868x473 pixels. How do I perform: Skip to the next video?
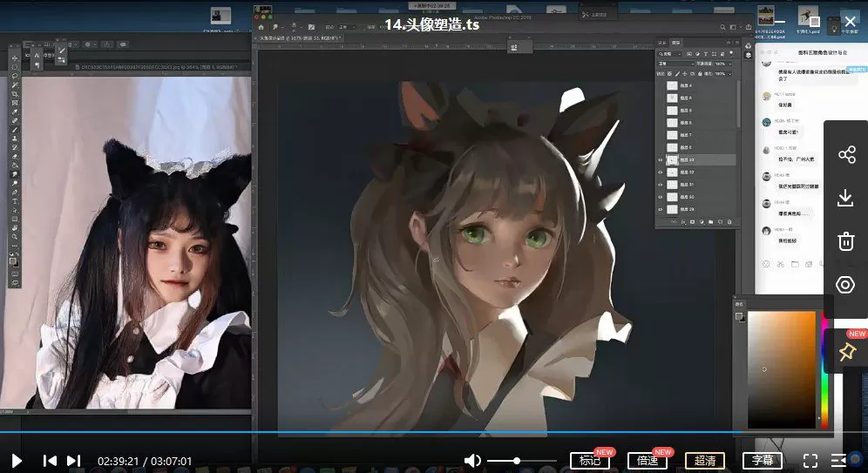pos(73,460)
